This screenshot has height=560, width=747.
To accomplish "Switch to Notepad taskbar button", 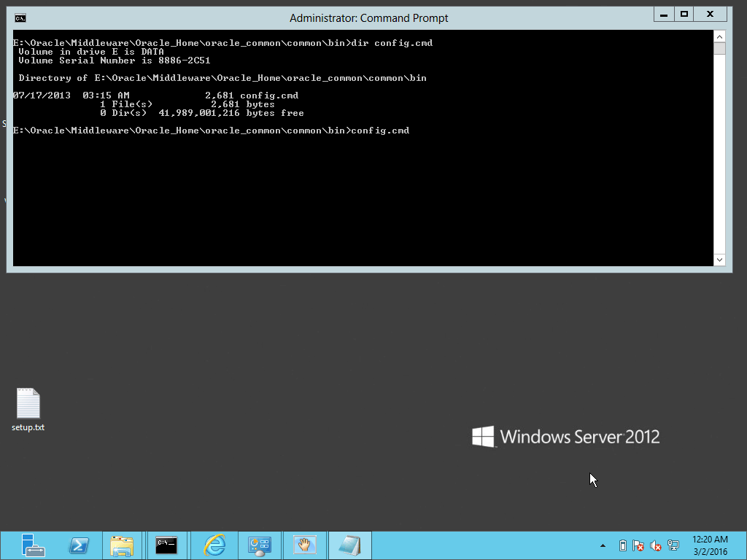I will [x=349, y=545].
